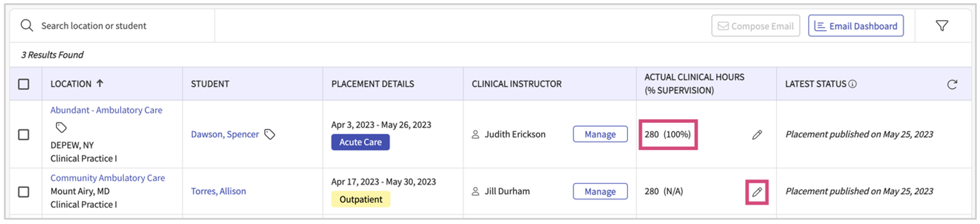Viewport: 980px width, 224px height.
Task: Open student Torres, Allison link
Action: (x=218, y=191)
